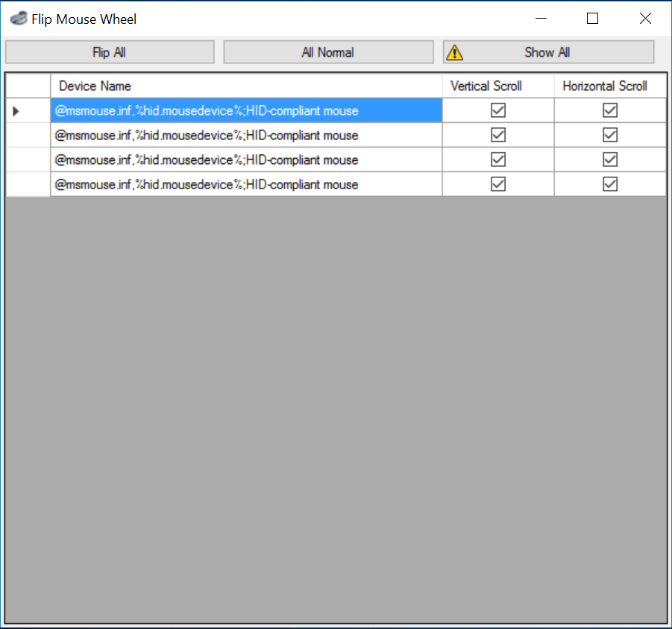This screenshot has height=629, width=672.
Task: Click the row header of the third device
Action: pos(28,159)
